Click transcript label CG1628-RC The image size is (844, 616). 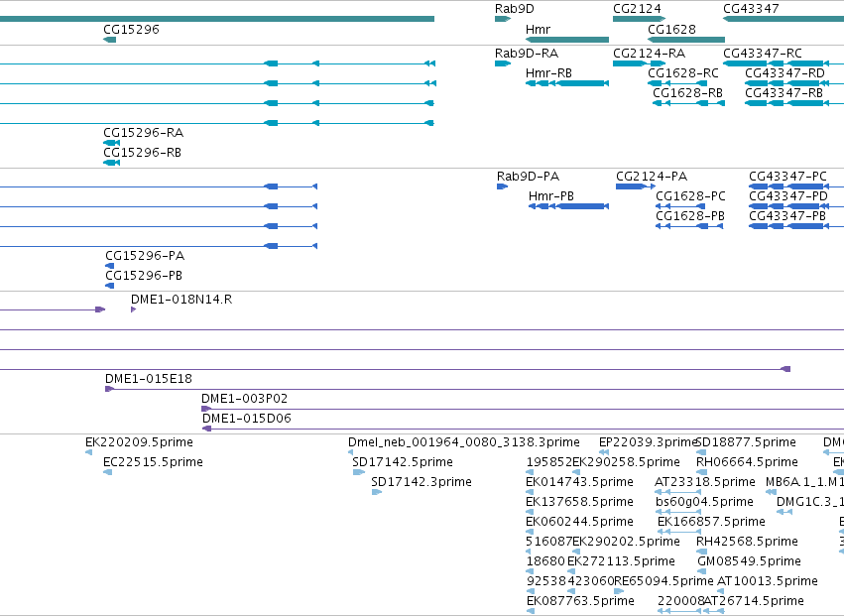(x=683, y=73)
